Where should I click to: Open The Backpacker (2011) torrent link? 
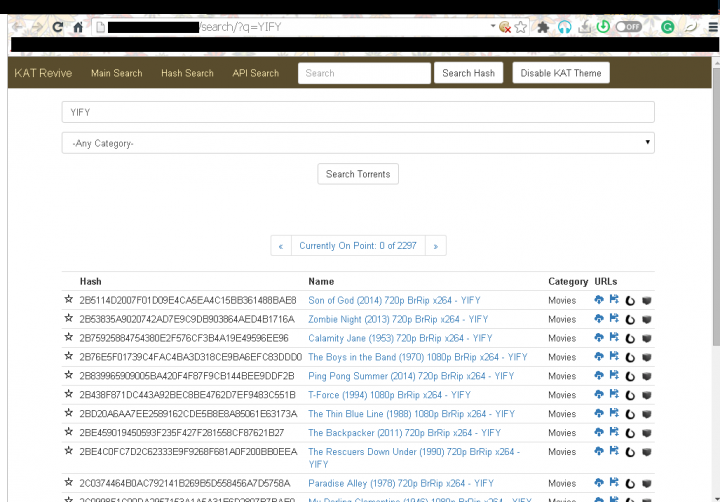pyautogui.click(x=405, y=433)
